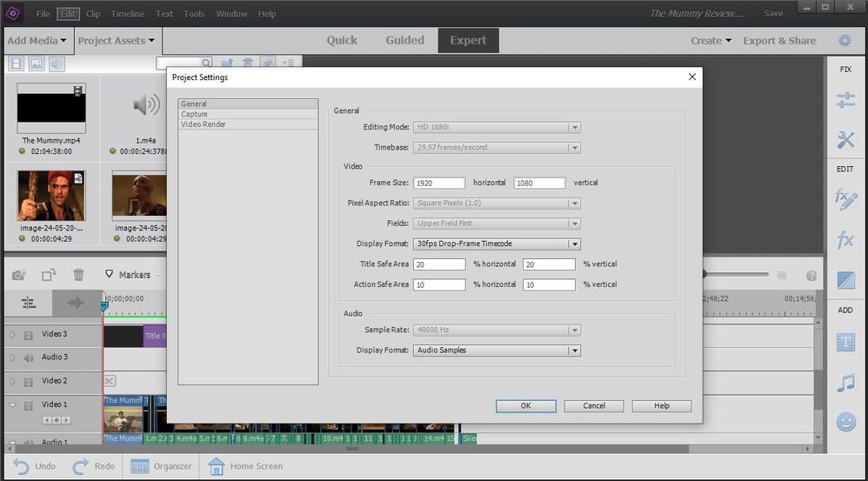Expand the Video 3 track
868x481 pixels.
[x=12, y=334]
